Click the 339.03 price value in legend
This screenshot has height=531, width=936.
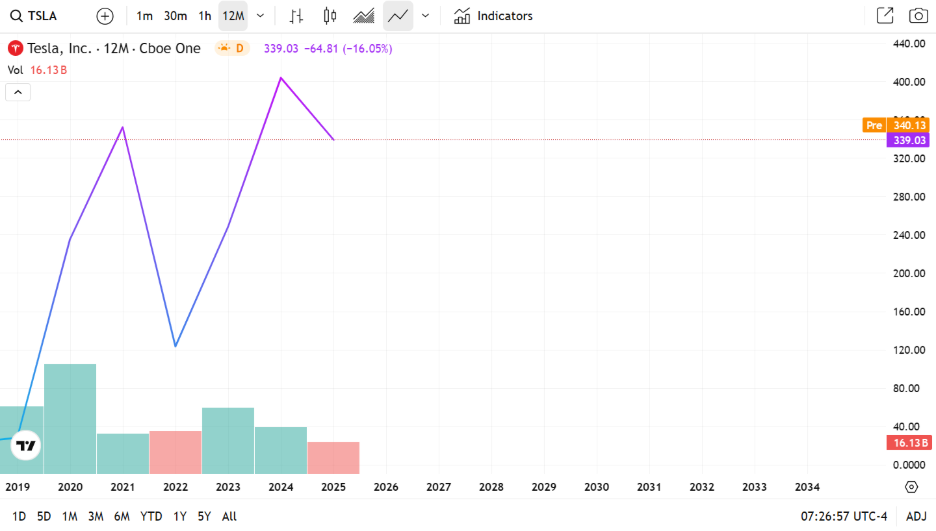[281, 49]
